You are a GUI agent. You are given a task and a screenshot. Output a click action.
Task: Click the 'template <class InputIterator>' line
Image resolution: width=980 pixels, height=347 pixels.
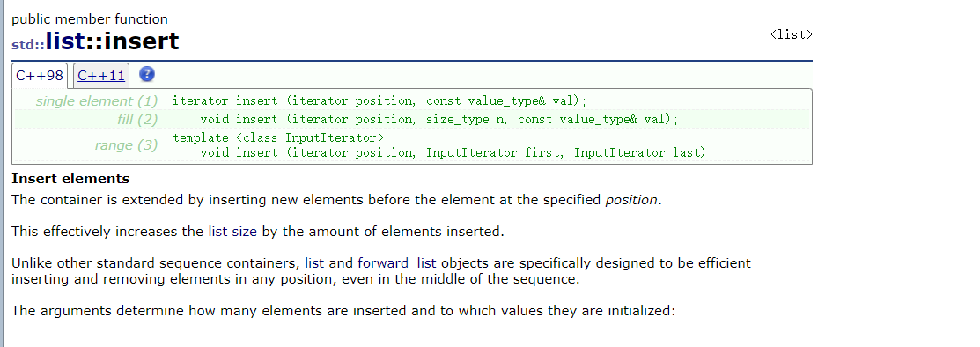(x=278, y=137)
